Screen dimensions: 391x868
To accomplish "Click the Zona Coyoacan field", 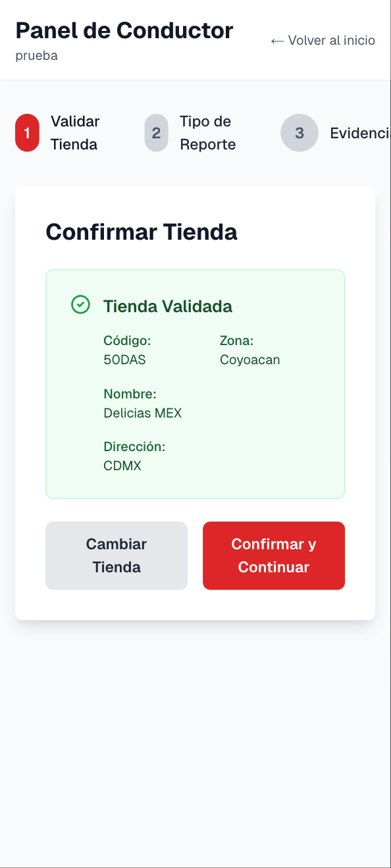I will coord(249,350).
